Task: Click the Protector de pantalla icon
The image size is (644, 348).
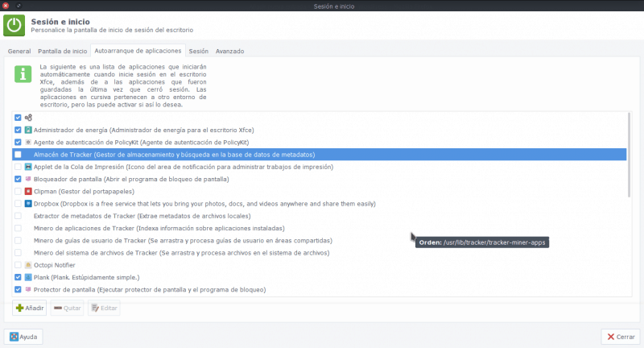Action: tap(28, 289)
